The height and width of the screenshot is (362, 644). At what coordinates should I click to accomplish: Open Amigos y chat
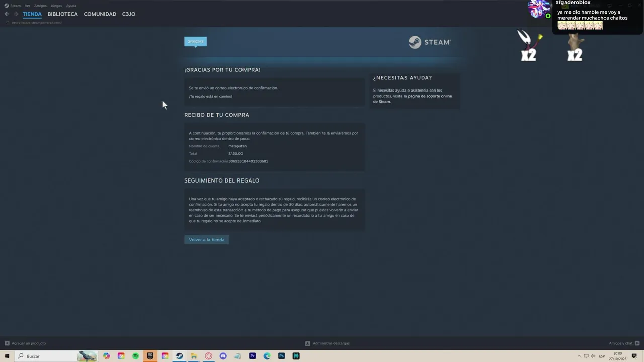pyautogui.click(x=621, y=343)
